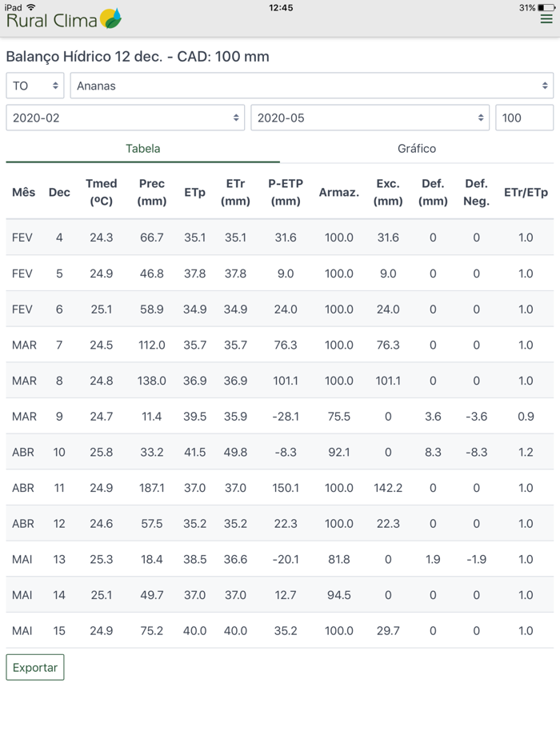Switch to the Tabela tab
560x747 pixels.
pos(142,149)
